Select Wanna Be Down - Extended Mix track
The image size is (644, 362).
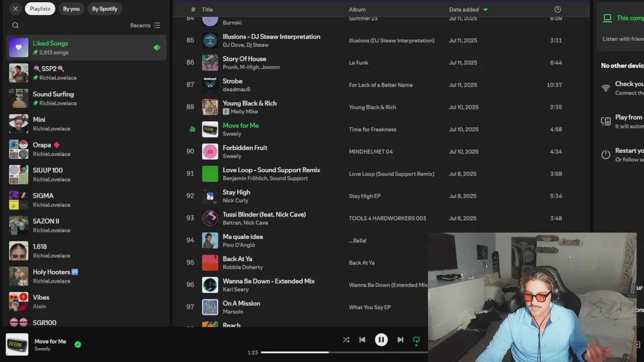269,281
